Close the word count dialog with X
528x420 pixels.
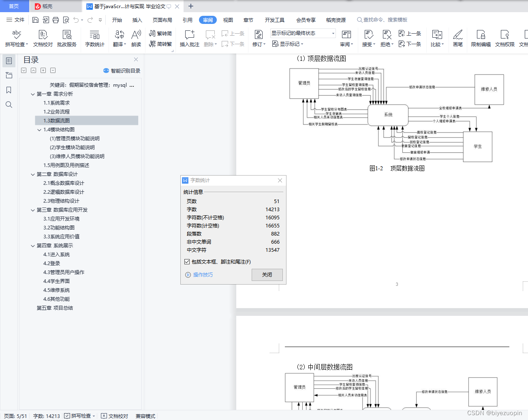(280, 180)
